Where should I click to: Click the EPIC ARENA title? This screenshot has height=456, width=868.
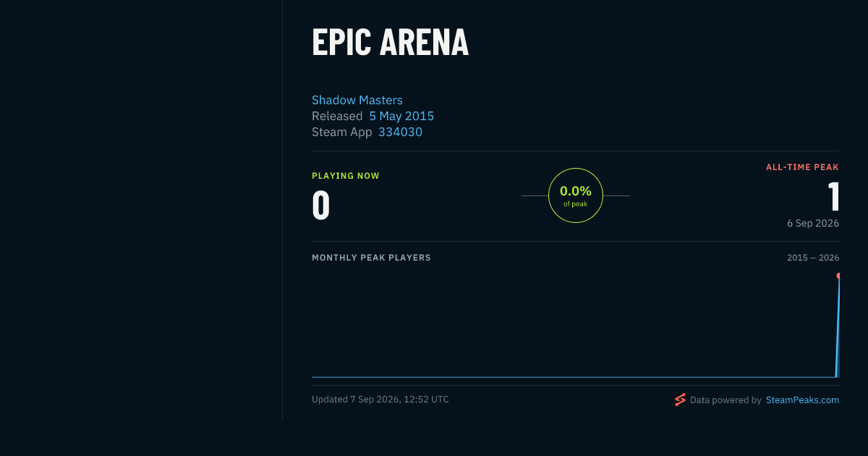click(x=390, y=42)
